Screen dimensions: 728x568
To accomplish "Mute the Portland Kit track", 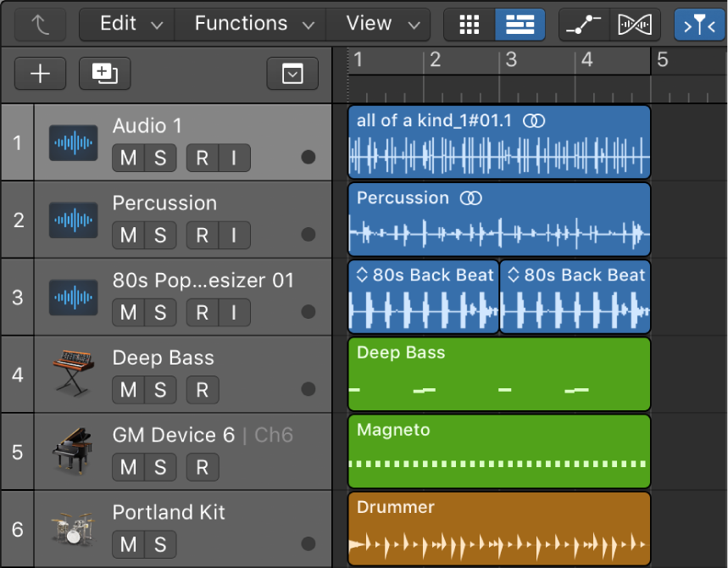I will (x=129, y=544).
